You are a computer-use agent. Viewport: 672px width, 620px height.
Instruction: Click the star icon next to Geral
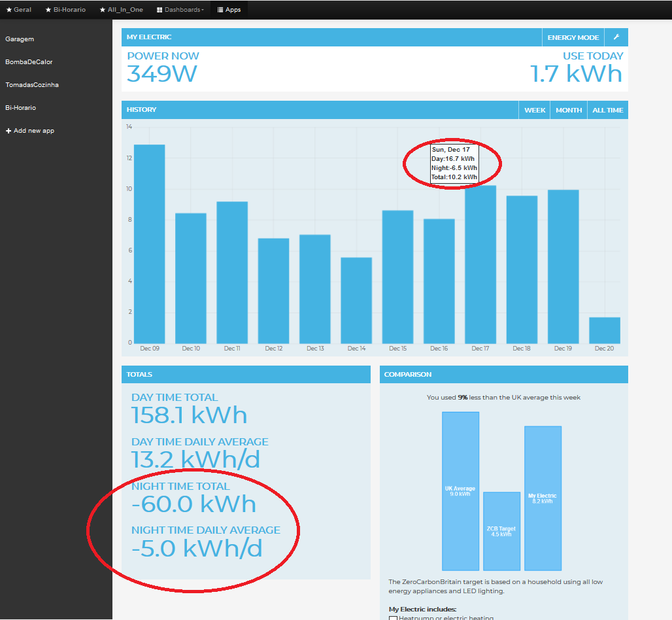pyautogui.click(x=8, y=10)
